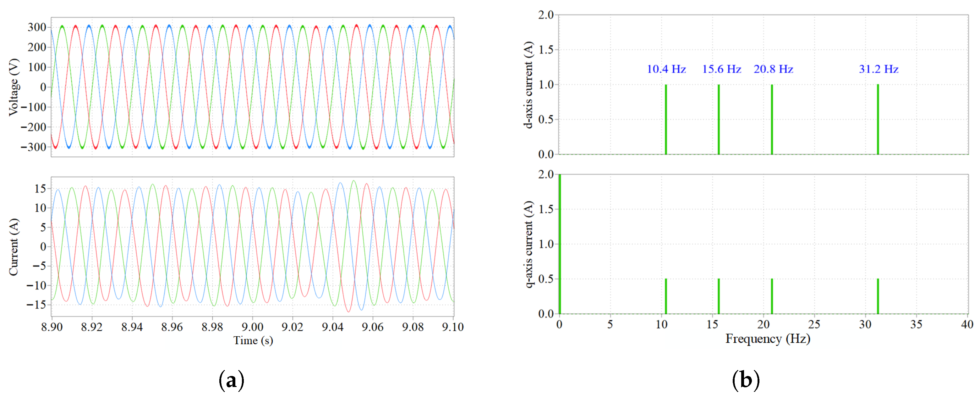Screen dimensions: 980x398
Task: Click the q-axis spectral bar at 15.6 Hz
Action: click(719, 296)
